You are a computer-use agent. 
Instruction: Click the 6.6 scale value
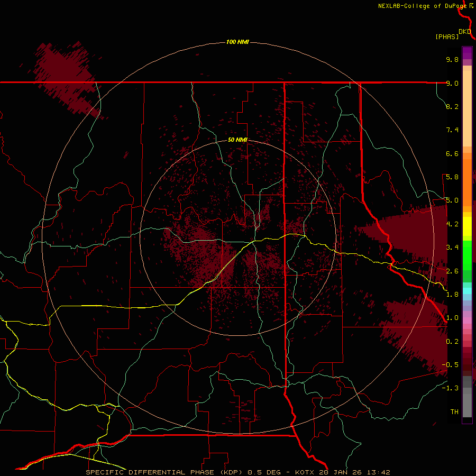click(452, 153)
